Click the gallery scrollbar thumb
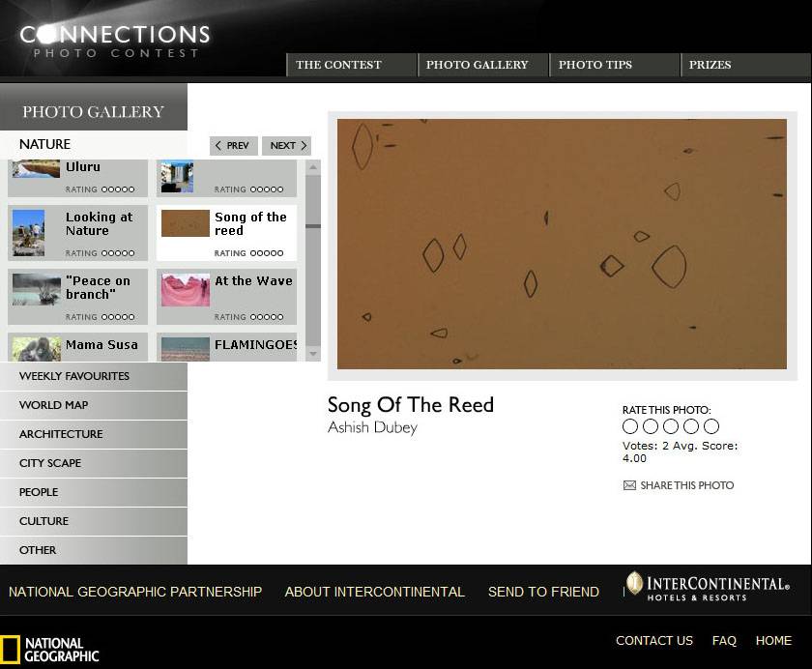The height and width of the screenshot is (669, 812). (313, 226)
